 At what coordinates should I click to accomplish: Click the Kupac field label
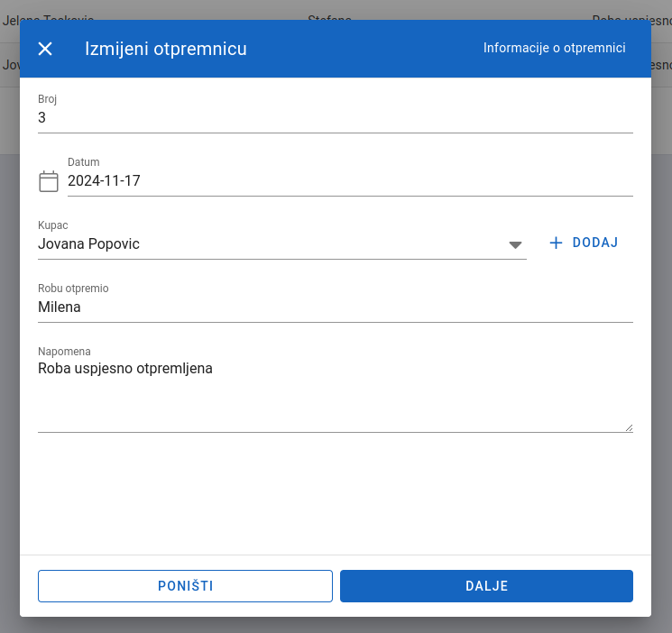click(52, 225)
